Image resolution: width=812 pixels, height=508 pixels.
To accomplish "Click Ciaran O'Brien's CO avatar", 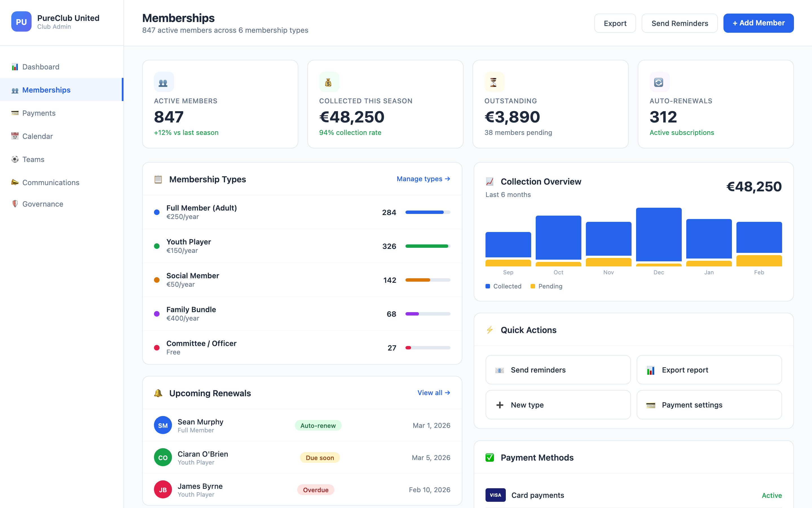I will 163,457.
